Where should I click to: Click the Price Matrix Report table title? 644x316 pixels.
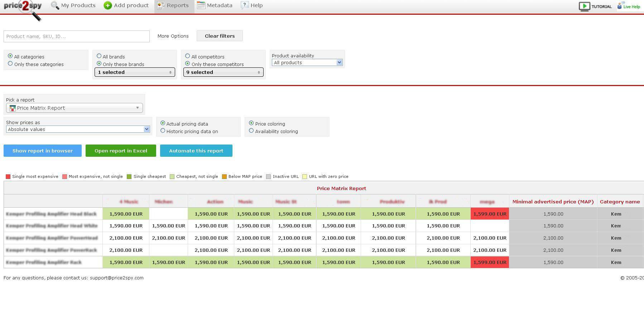[341, 188]
